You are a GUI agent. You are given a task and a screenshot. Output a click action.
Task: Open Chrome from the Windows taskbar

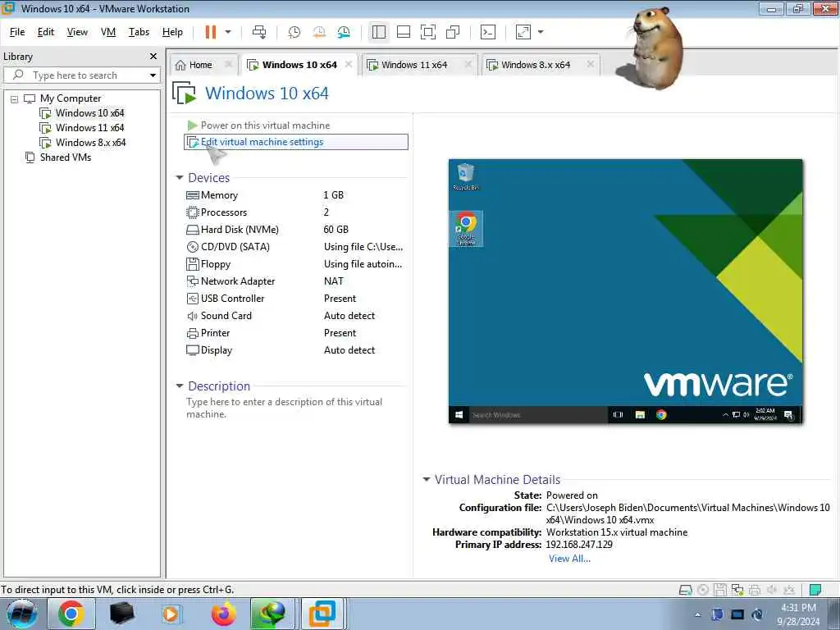click(x=71, y=614)
